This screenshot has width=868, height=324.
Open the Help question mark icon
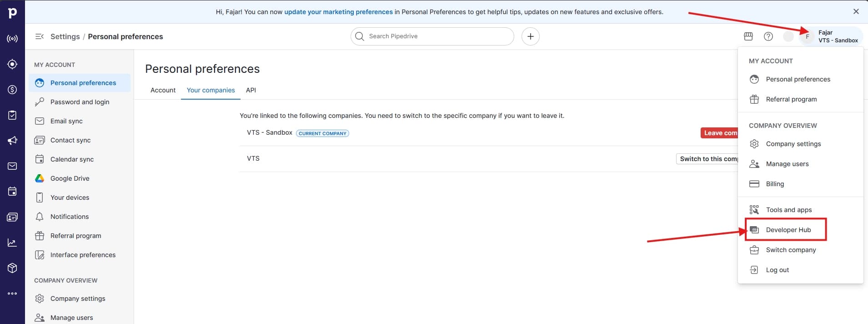[x=768, y=36]
